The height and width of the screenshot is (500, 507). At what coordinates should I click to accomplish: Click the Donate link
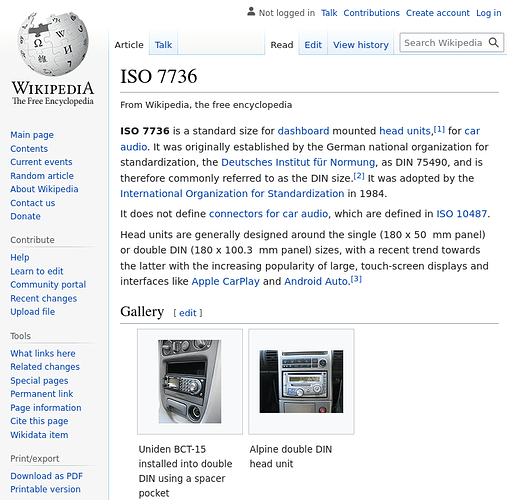[25, 216]
